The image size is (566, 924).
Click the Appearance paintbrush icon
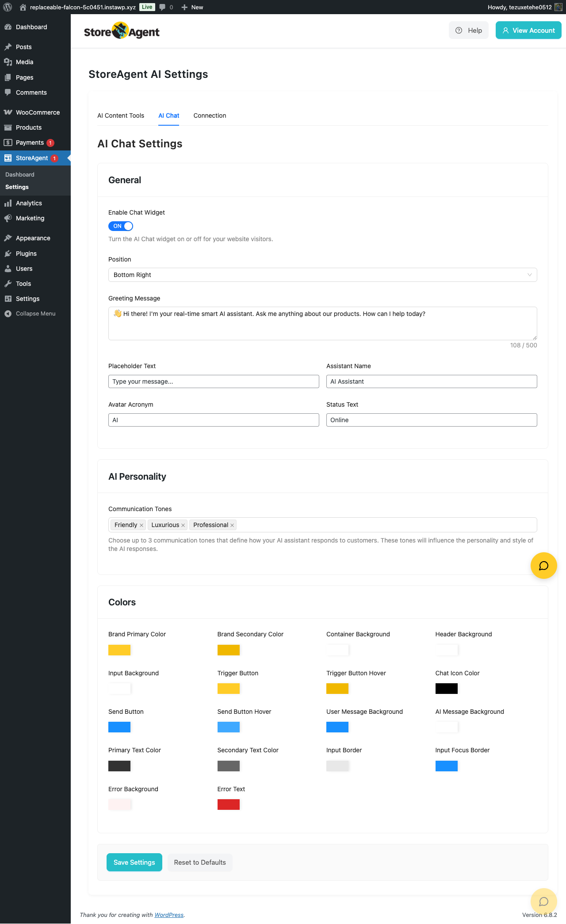pyautogui.click(x=8, y=238)
